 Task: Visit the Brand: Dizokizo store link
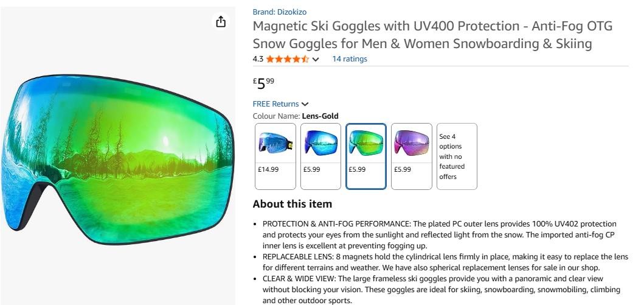coord(279,12)
